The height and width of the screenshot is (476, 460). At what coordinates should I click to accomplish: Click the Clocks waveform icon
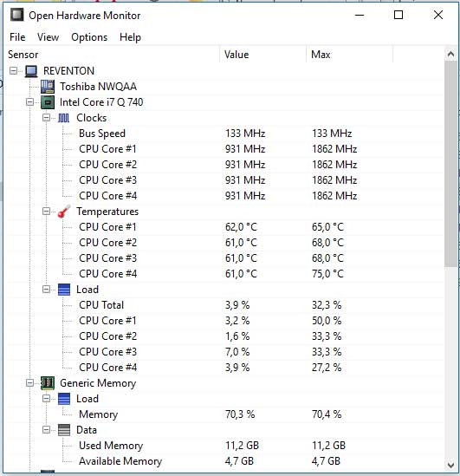[64, 118]
